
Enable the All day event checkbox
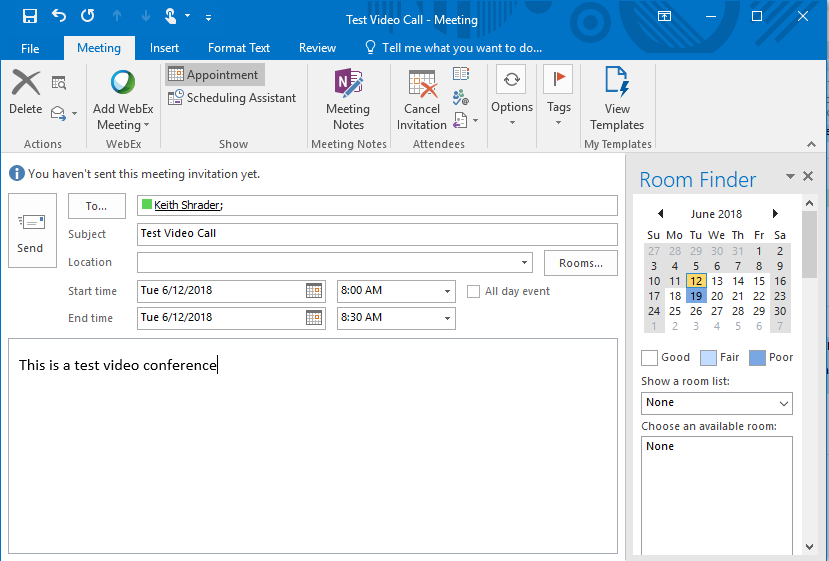coord(474,292)
